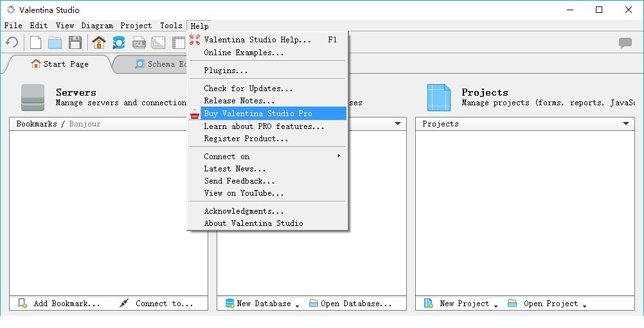The image size is (644, 328).
Task: Open Start Page via home toolbar icon
Action: click(99, 43)
